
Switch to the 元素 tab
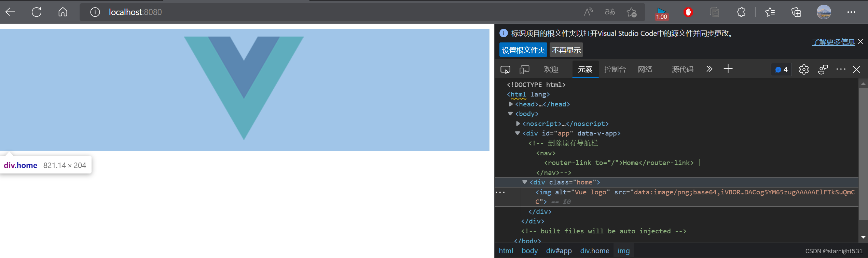585,69
